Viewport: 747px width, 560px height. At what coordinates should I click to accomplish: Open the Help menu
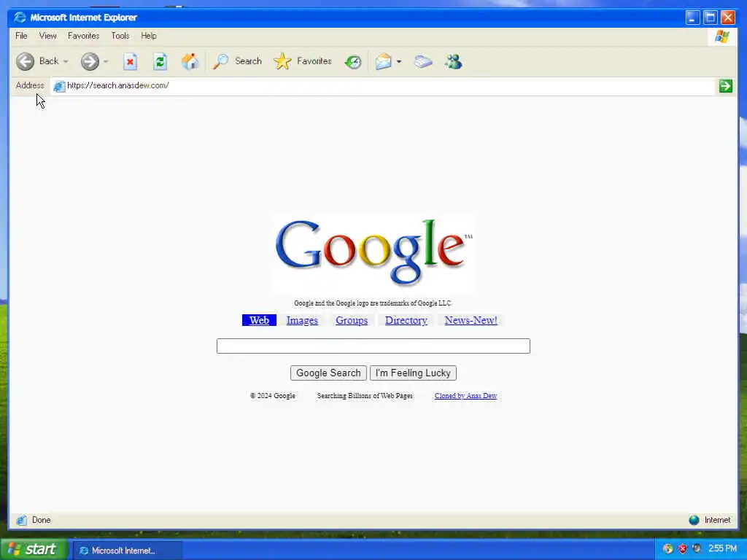click(149, 36)
